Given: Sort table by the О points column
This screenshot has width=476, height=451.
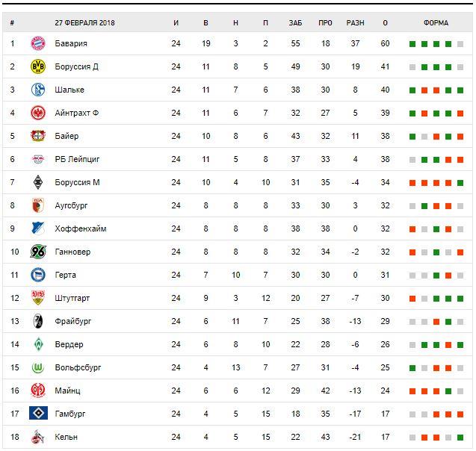Looking at the screenshot, I should [385, 22].
